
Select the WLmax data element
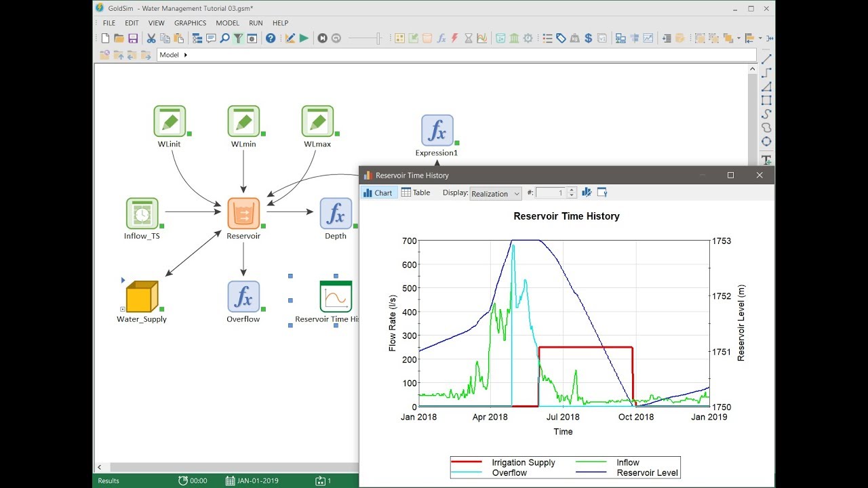pyautogui.click(x=317, y=121)
